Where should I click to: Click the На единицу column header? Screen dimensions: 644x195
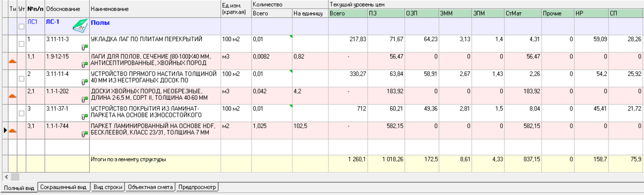pos(310,13)
